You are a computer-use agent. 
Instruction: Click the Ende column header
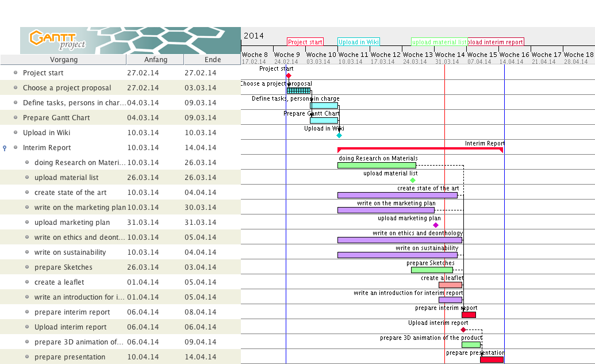pos(212,60)
